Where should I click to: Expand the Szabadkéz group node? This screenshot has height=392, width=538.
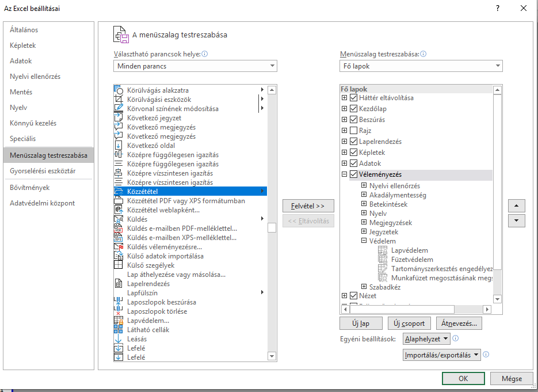(364, 287)
